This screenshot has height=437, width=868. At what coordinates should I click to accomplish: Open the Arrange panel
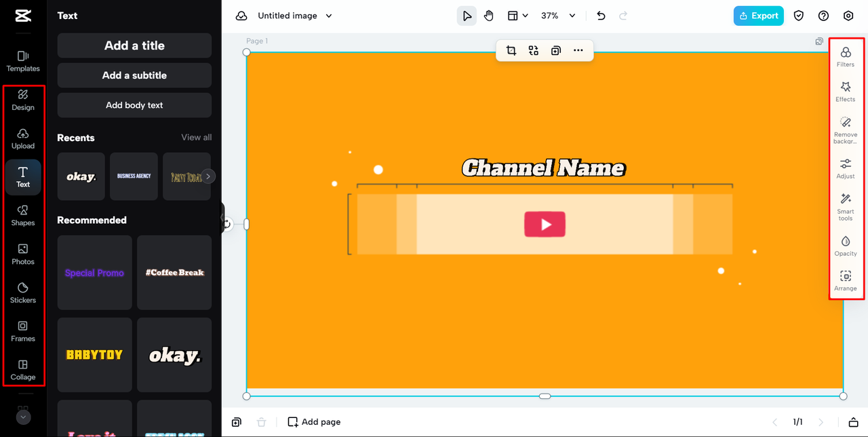click(846, 281)
